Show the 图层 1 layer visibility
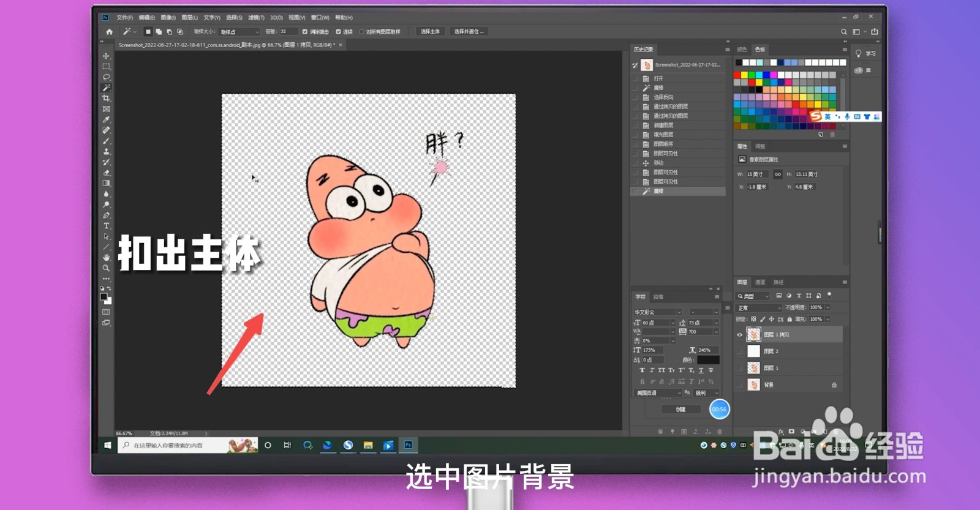 [x=739, y=368]
